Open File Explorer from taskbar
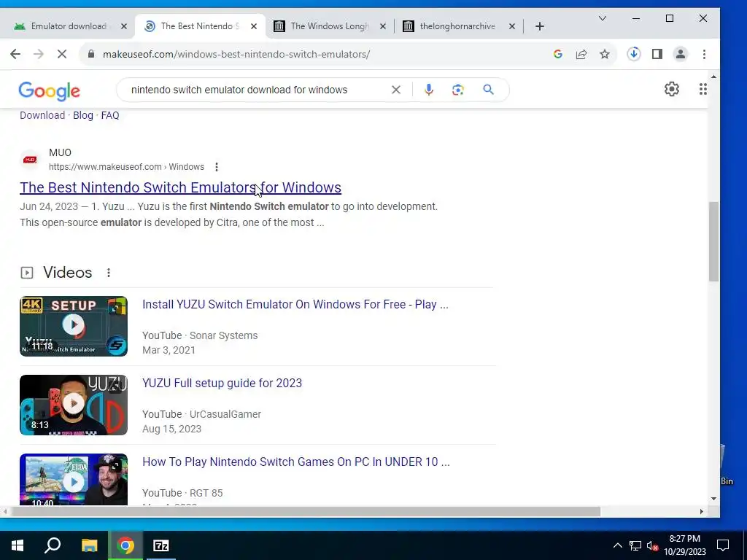 (x=89, y=545)
